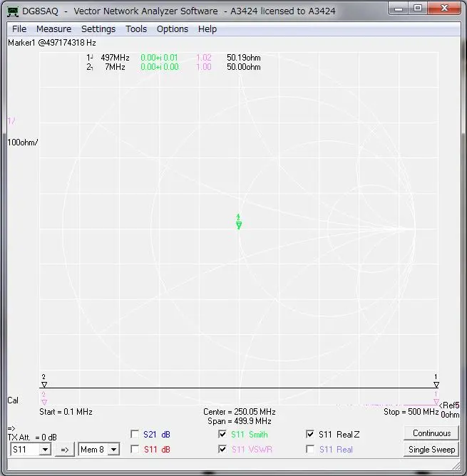Open the Help menu
Image resolution: width=467 pixels, height=476 pixels.
207,29
